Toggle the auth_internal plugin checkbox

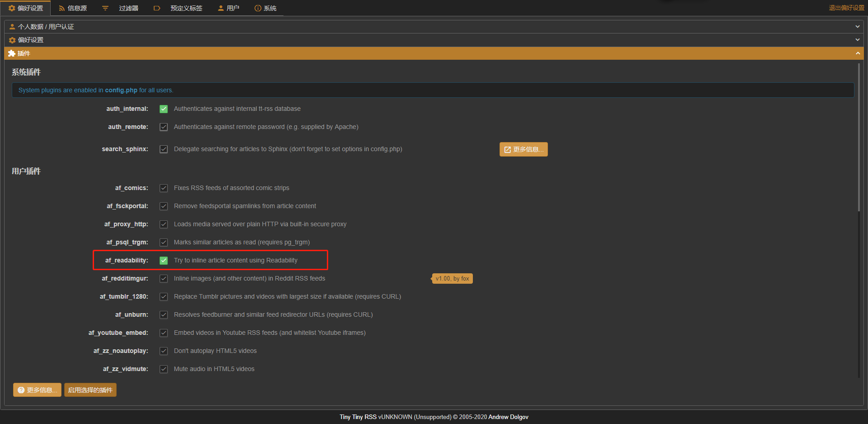[164, 109]
